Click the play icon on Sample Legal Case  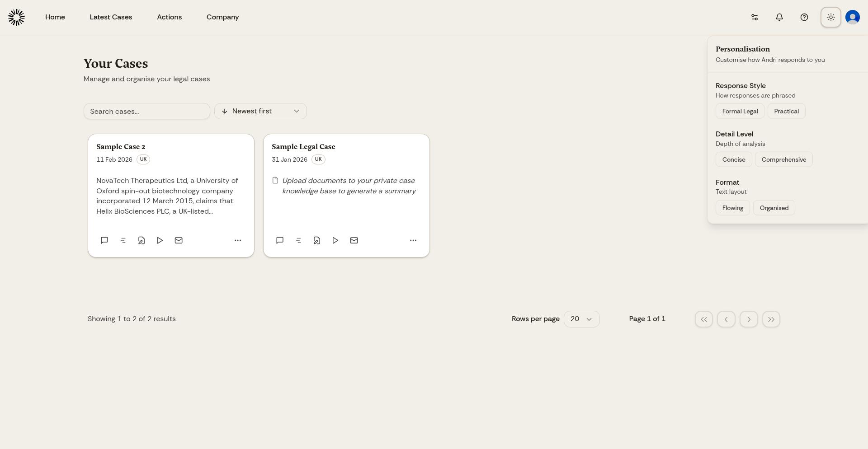point(335,240)
